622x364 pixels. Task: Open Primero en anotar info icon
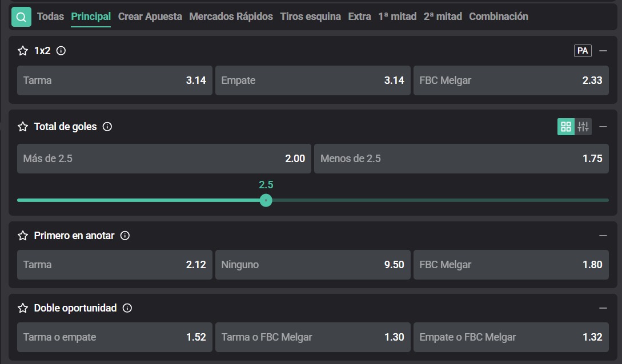coord(125,236)
